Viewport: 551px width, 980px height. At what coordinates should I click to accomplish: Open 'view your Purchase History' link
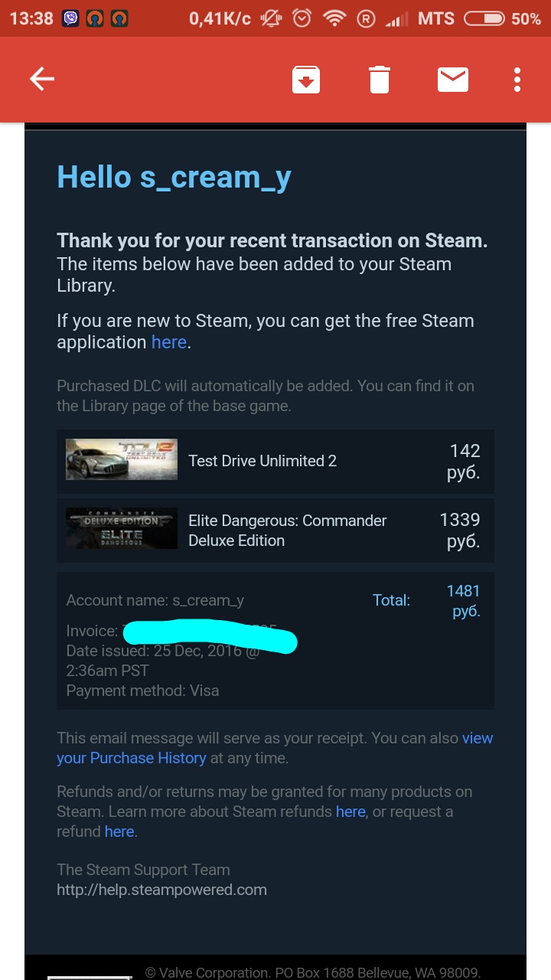(x=131, y=758)
